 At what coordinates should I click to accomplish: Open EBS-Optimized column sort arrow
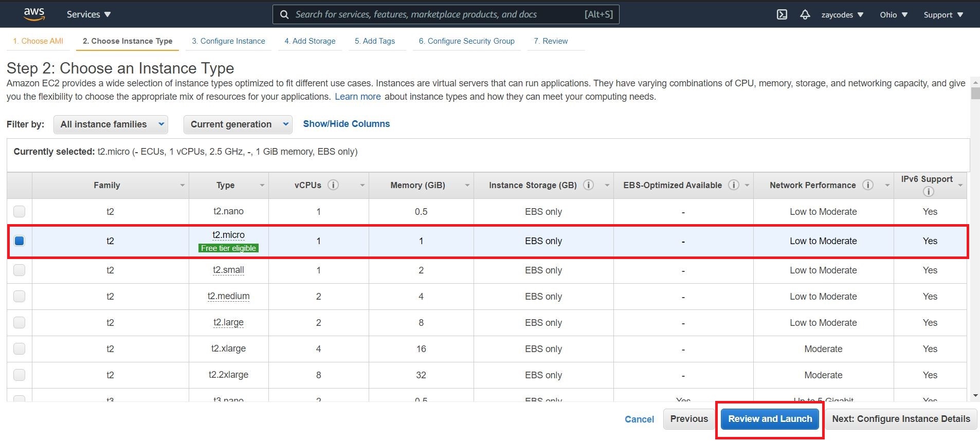pyautogui.click(x=747, y=186)
